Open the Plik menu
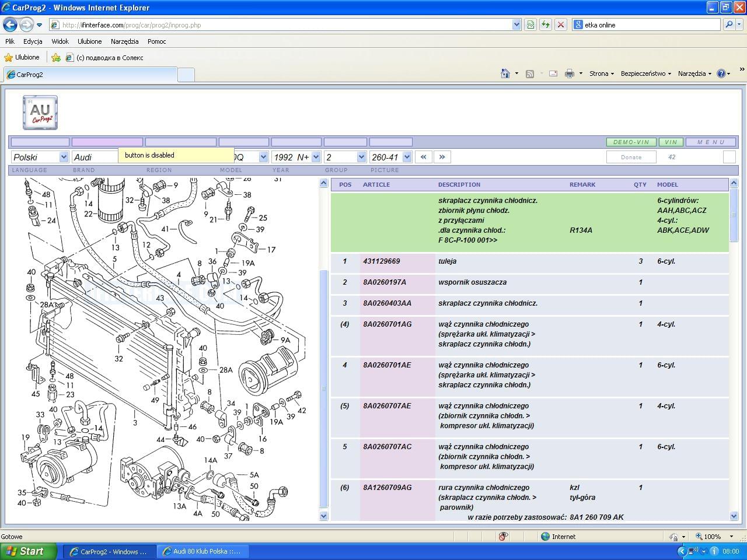Viewport: 747px width, 560px height. 10,41
